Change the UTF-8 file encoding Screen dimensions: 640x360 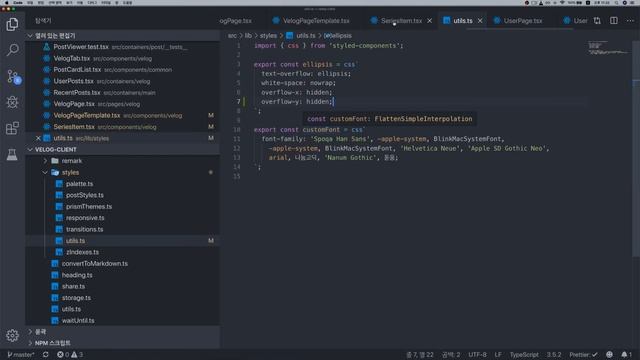(x=477, y=354)
